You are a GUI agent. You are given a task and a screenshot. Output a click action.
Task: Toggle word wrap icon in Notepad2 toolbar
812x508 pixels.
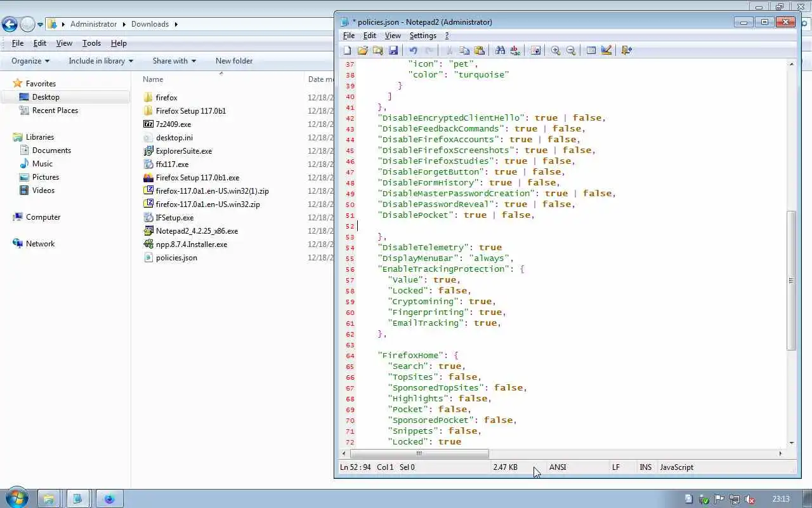(535, 50)
